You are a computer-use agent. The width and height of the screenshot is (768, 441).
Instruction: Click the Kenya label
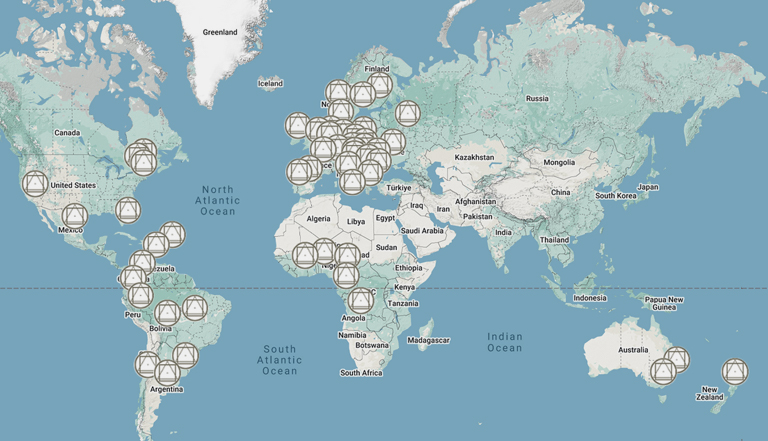pyautogui.click(x=405, y=287)
